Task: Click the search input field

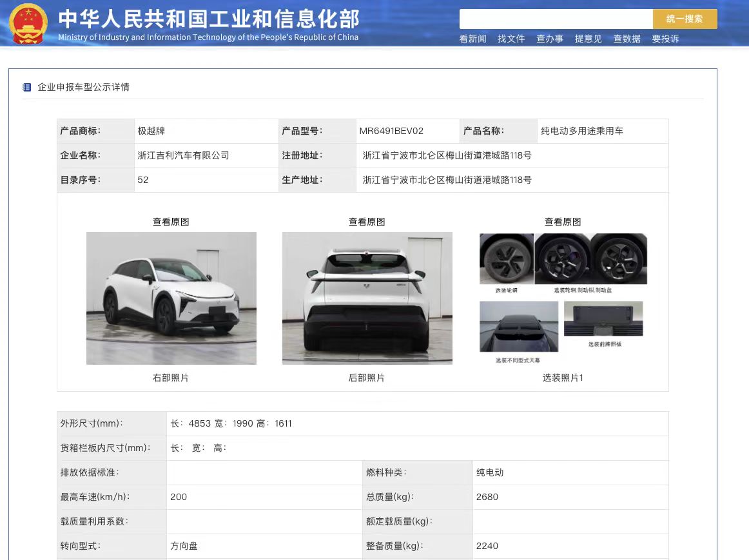Action: click(x=556, y=19)
